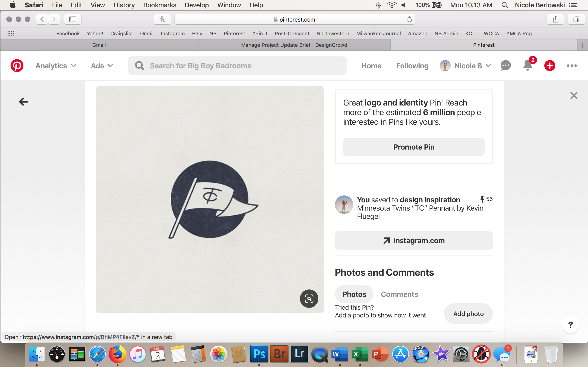This screenshot has width=588, height=367.
Task: Open the instagram.com source link button
Action: (413, 240)
